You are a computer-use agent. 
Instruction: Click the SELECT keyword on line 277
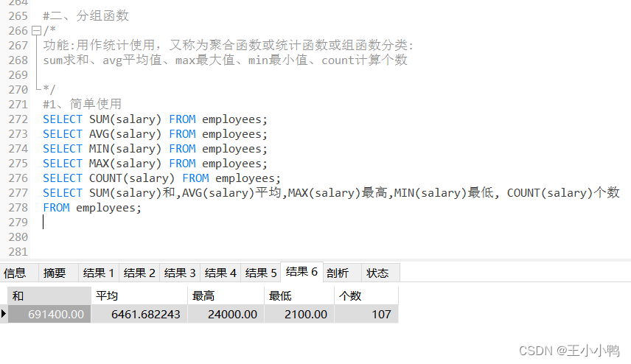click(x=63, y=192)
